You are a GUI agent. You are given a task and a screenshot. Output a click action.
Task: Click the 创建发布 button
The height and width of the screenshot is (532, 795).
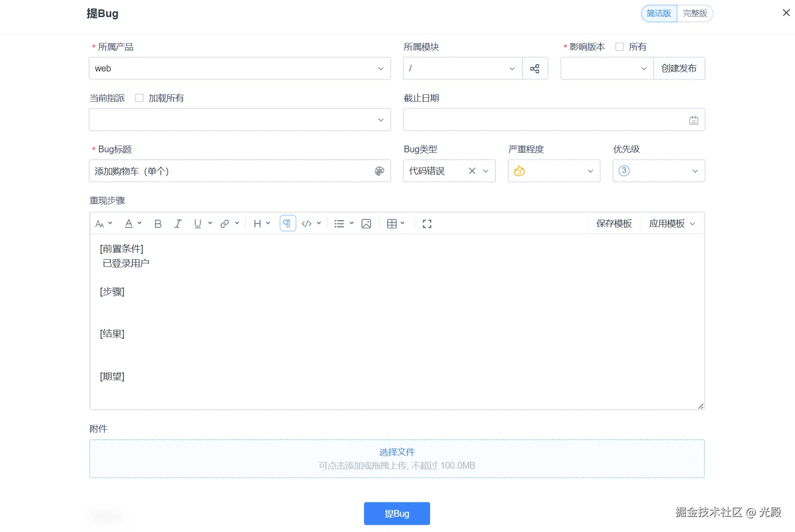click(x=679, y=68)
